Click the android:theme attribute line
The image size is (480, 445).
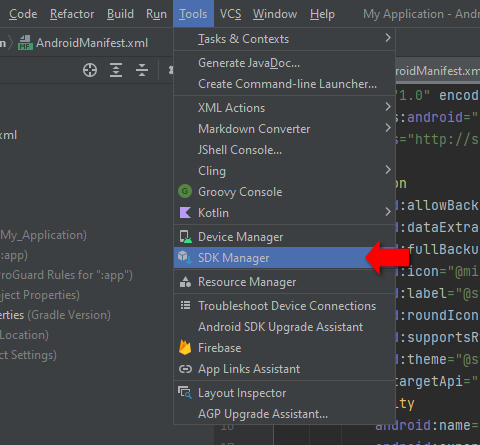438,360
